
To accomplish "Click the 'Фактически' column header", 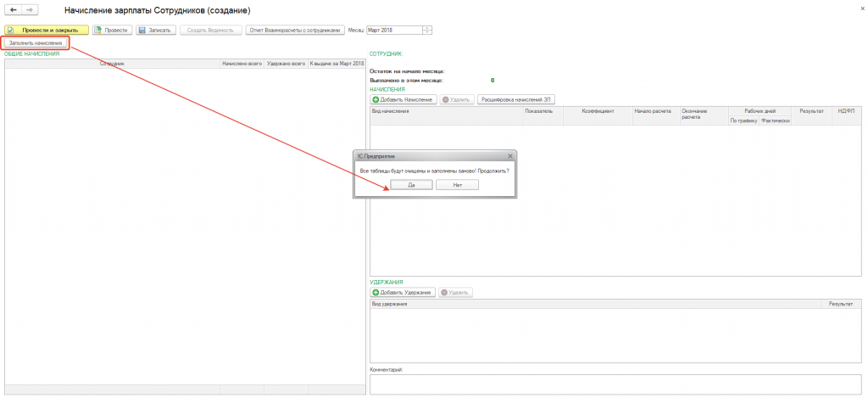I will (x=775, y=121).
